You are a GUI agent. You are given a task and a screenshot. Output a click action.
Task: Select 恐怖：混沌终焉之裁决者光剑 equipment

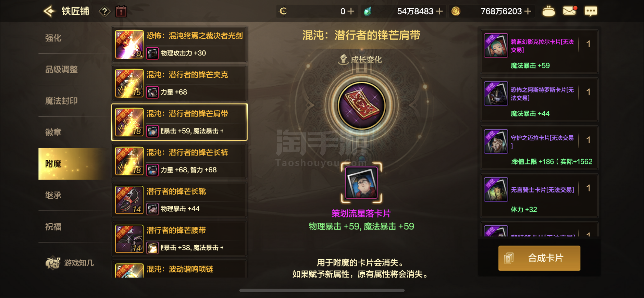click(179, 44)
